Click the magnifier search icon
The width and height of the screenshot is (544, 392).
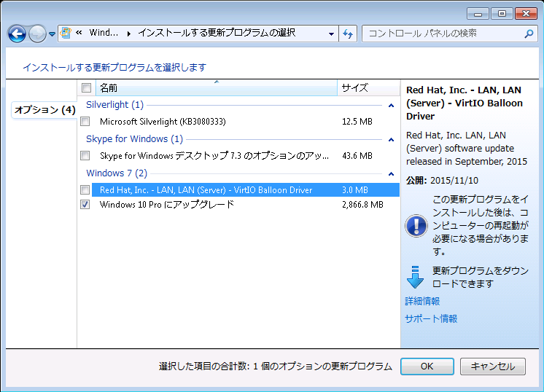point(529,34)
